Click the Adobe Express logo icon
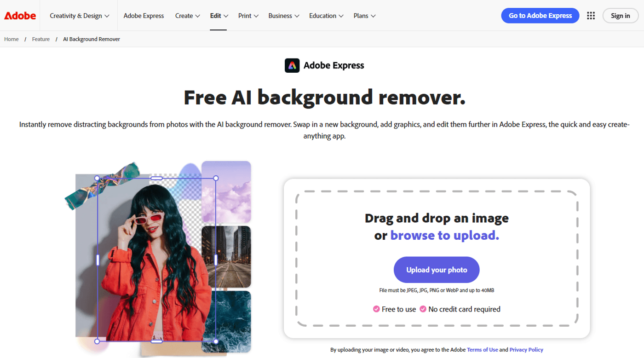The width and height of the screenshot is (644, 358). [292, 66]
